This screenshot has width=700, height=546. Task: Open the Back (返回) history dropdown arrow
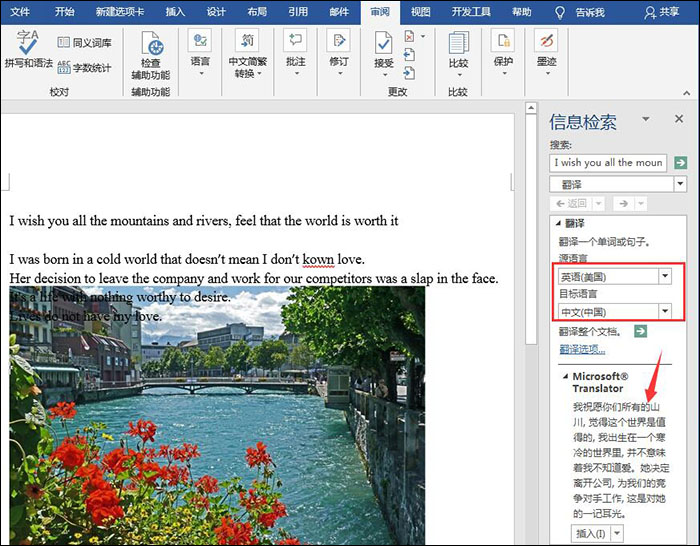(599, 204)
